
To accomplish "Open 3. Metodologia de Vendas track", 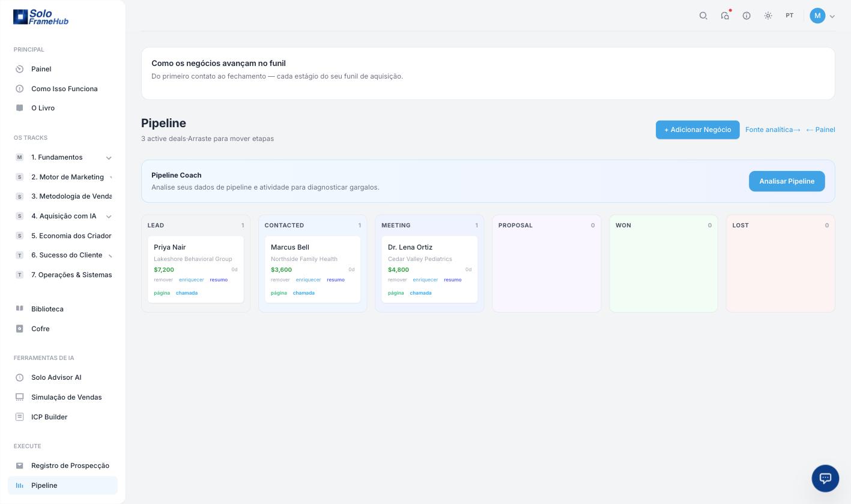I will 62,196.
